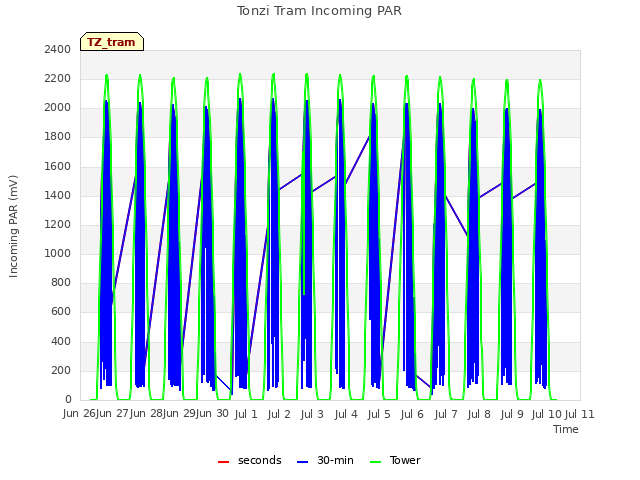The width and height of the screenshot is (640, 480).
Task: Click the Jun 27 x-axis date label
Action: click(x=113, y=414)
